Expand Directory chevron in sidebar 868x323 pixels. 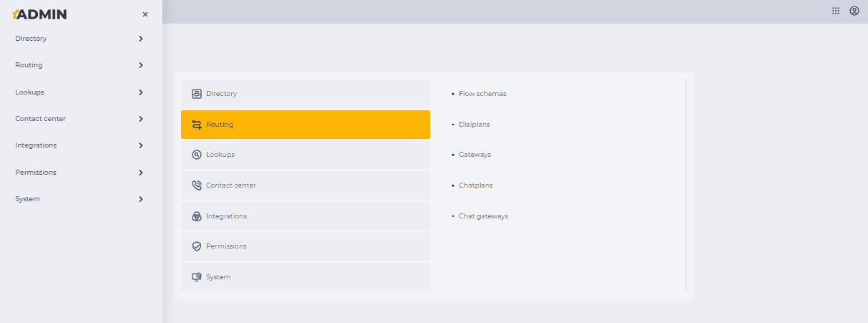(x=141, y=39)
